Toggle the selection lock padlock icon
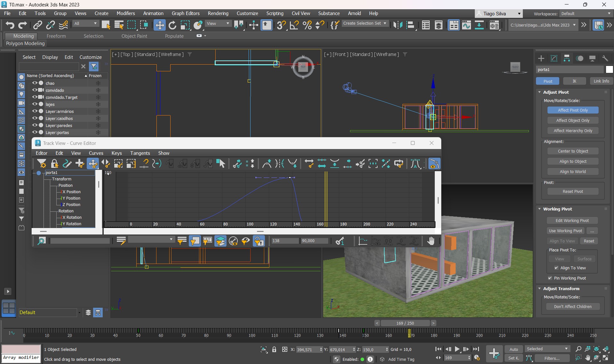 tap(274, 349)
